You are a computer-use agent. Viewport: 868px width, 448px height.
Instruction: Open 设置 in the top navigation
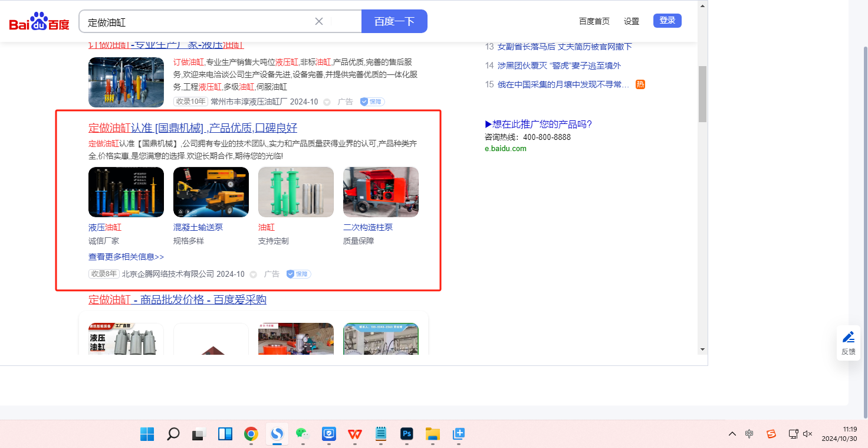point(632,21)
